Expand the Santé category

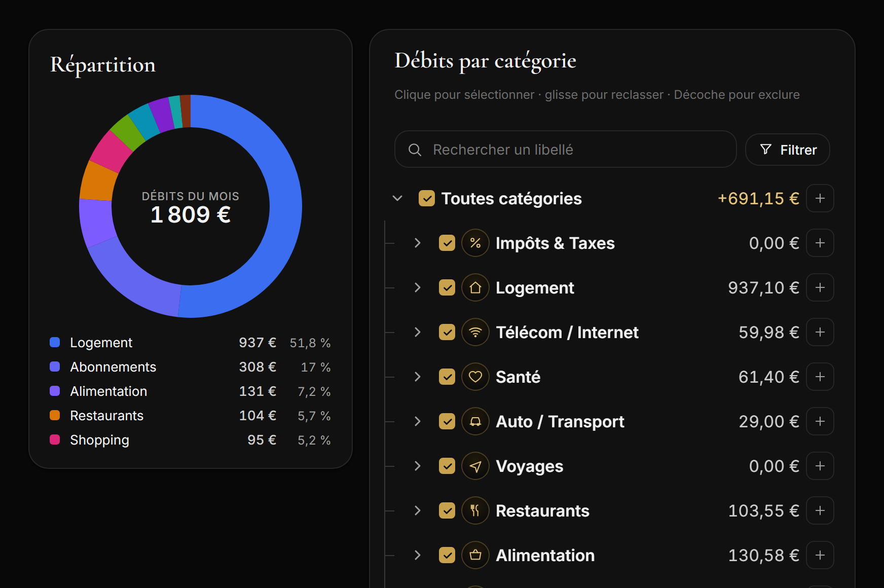[418, 377]
